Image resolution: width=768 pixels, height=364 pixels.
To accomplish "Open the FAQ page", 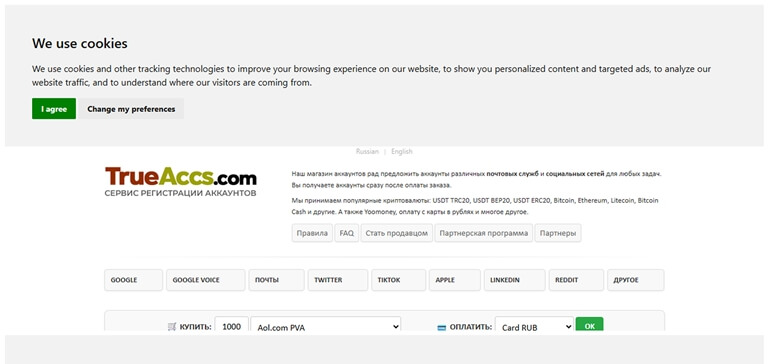I will [x=347, y=233].
